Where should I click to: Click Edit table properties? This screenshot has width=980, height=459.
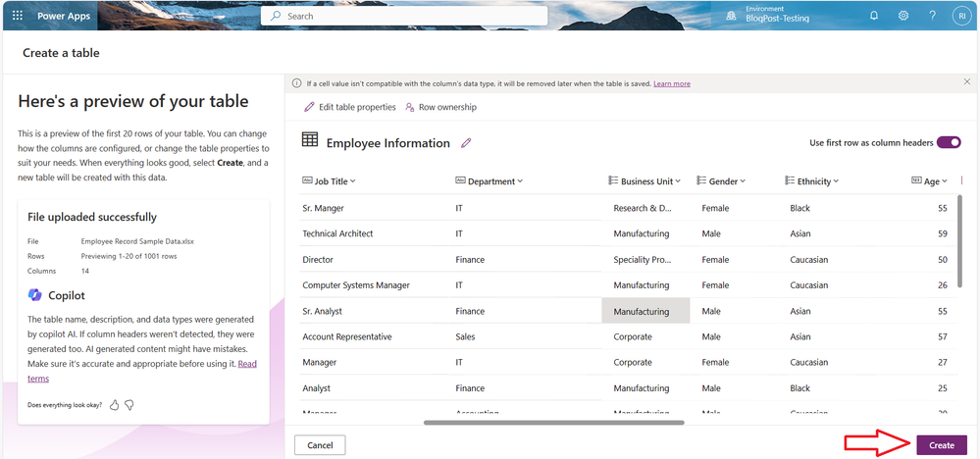point(350,108)
